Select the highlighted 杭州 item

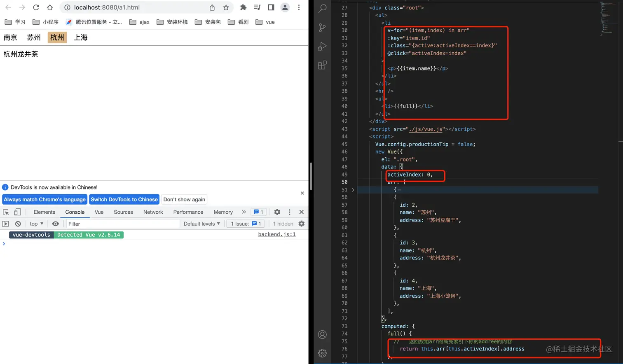click(57, 37)
